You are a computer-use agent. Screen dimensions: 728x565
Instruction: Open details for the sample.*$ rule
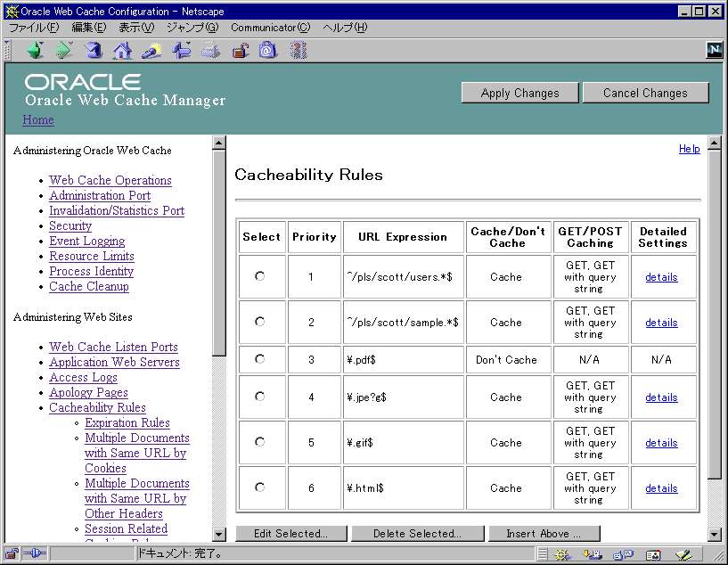[x=661, y=323]
